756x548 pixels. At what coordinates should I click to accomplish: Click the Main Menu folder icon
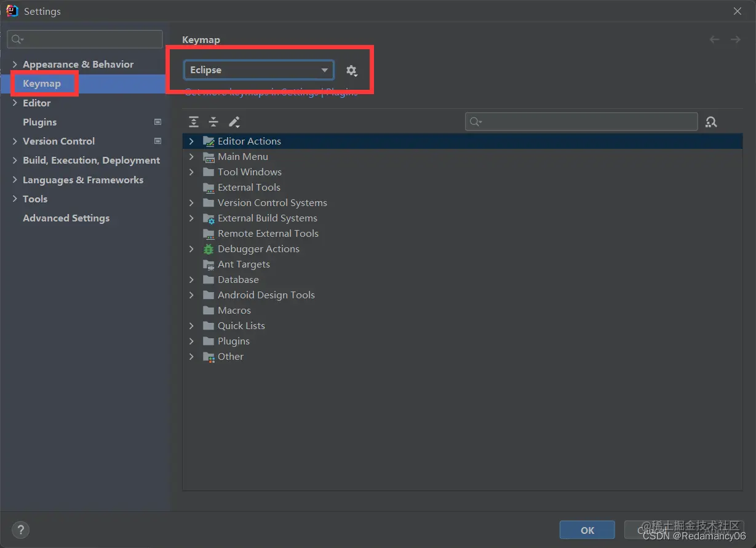click(x=209, y=157)
